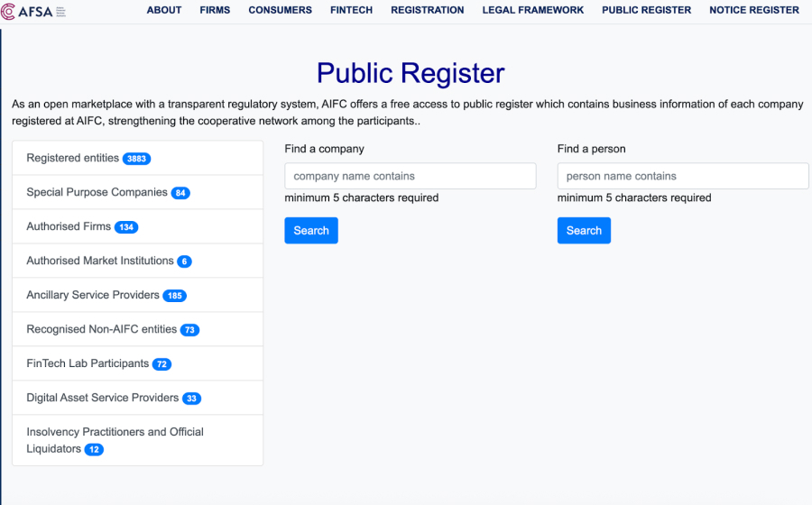This screenshot has width=812, height=505.
Task: View Authorised Market Institutions
Action: click(x=99, y=262)
